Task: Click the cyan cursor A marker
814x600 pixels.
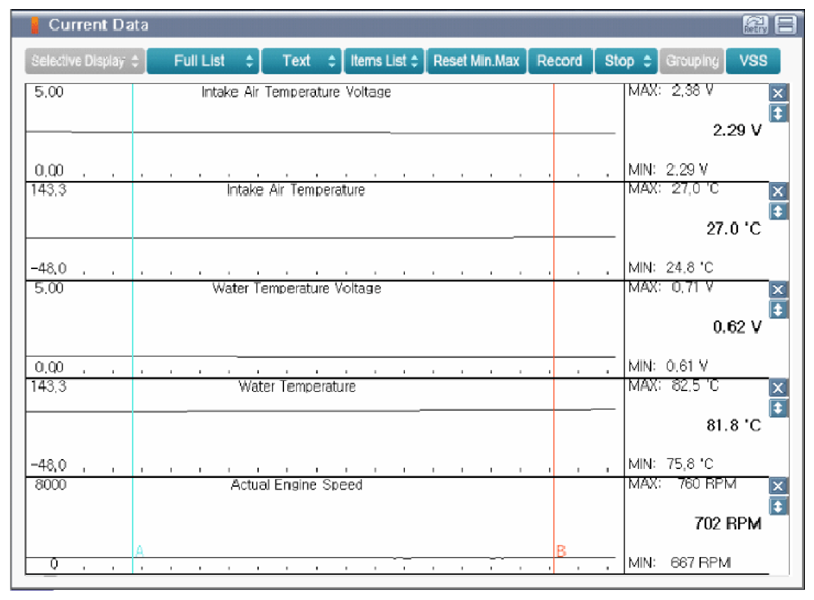Action: [x=140, y=551]
